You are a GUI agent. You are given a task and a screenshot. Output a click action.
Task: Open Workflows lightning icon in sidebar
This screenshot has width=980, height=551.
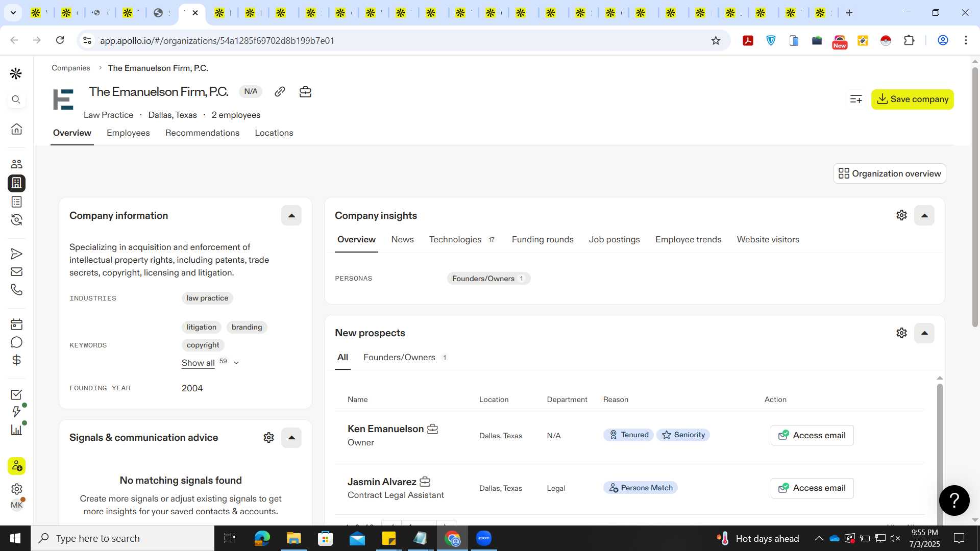16,412
